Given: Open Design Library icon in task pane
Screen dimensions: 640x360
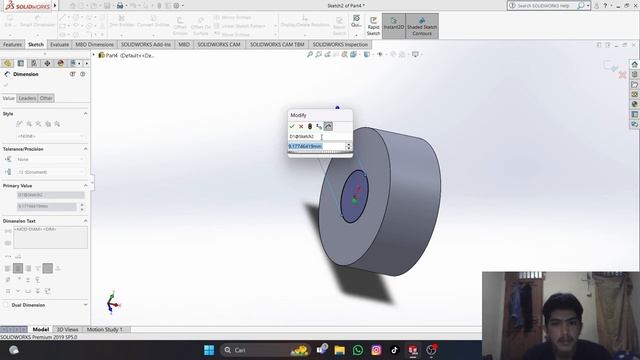Looking at the screenshot, I should 634,74.
